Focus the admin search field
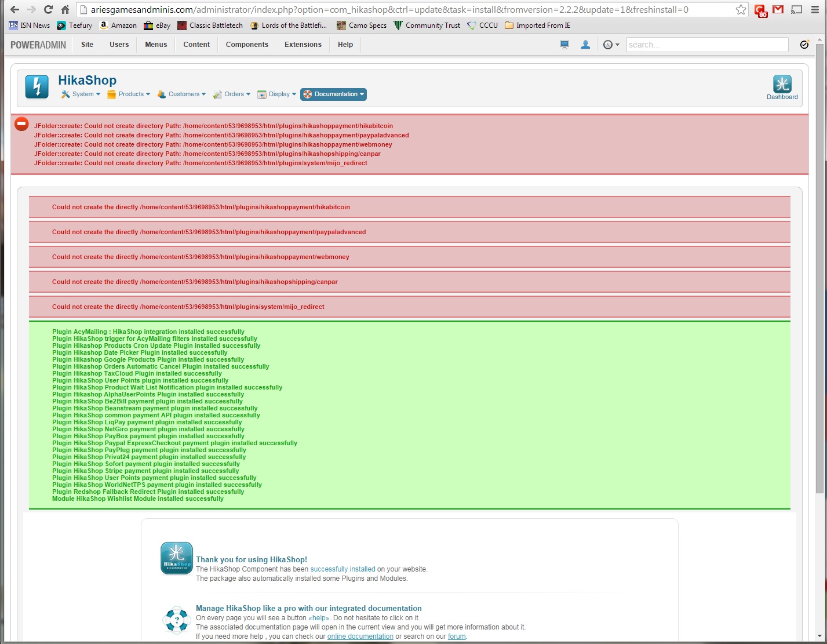The image size is (827, 644). point(707,45)
